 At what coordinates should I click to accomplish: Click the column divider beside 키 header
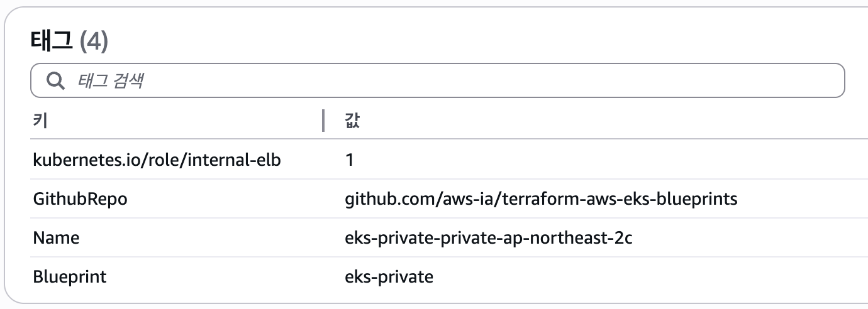tap(323, 121)
